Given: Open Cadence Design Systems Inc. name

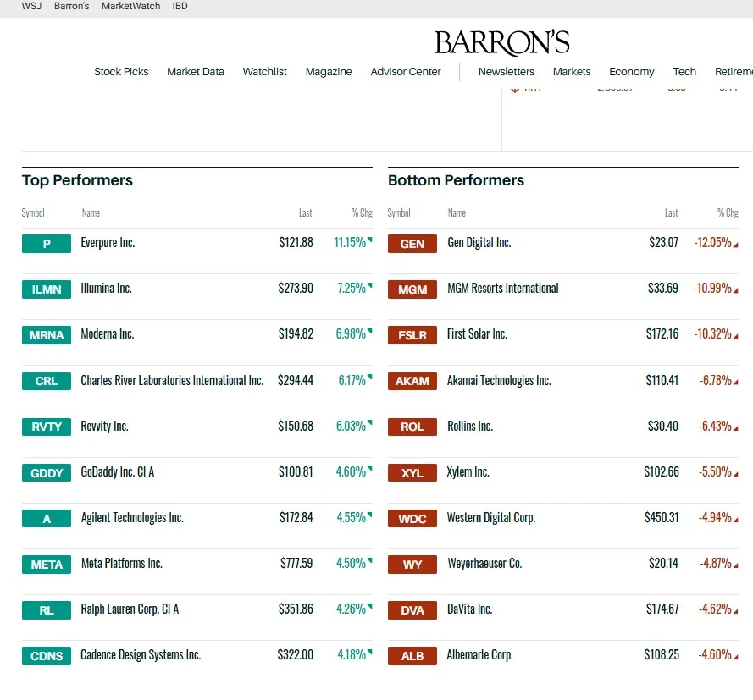Looking at the screenshot, I should click(141, 655).
